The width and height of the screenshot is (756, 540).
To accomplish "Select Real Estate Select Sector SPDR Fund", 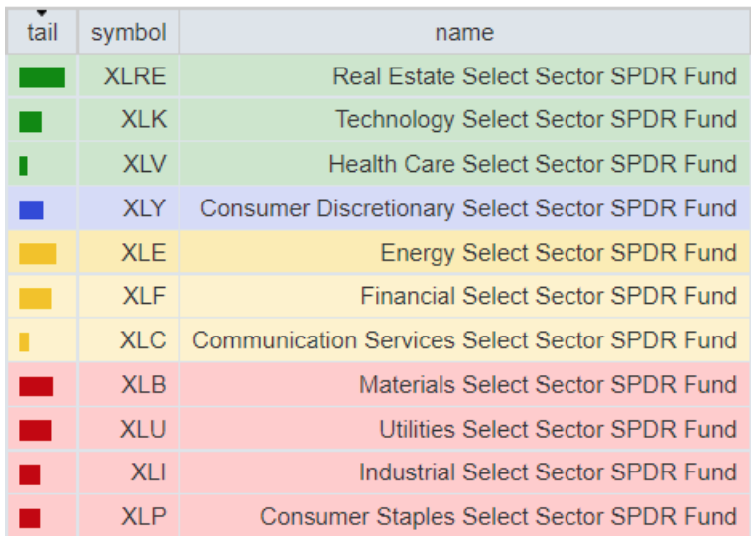I will pyautogui.click(x=535, y=76).
